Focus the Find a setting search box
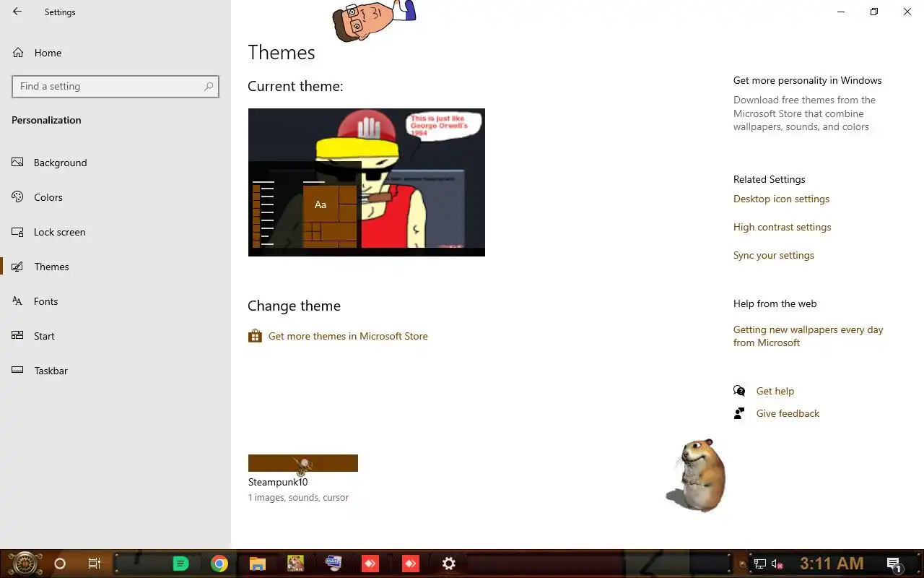 [x=115, y=86]
